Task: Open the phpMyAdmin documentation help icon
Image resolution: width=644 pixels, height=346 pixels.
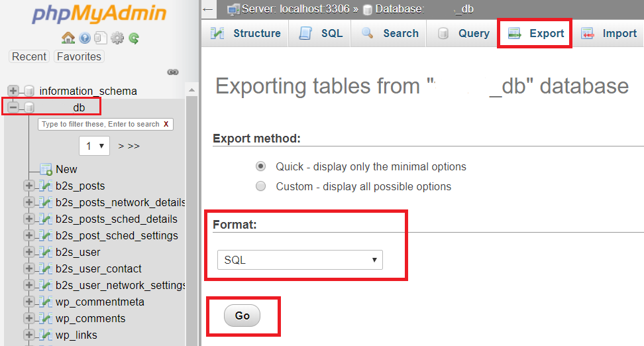Action: [85, 38]
